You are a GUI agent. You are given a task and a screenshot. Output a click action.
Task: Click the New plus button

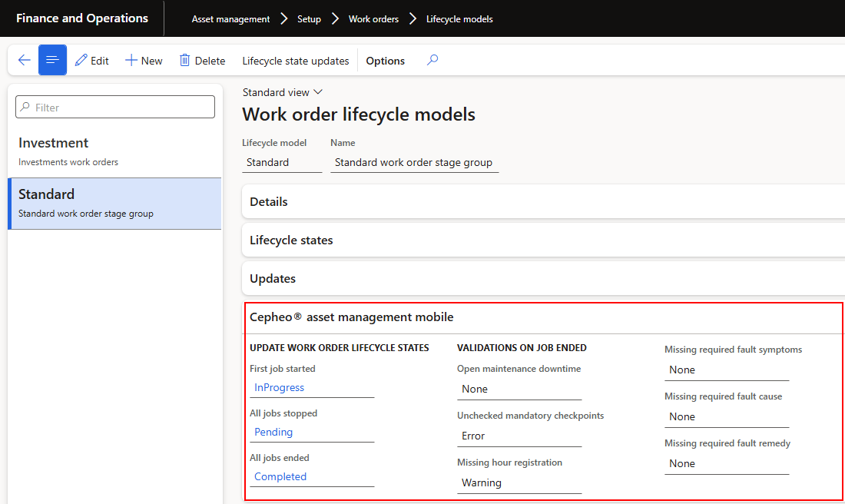point(144,61)
